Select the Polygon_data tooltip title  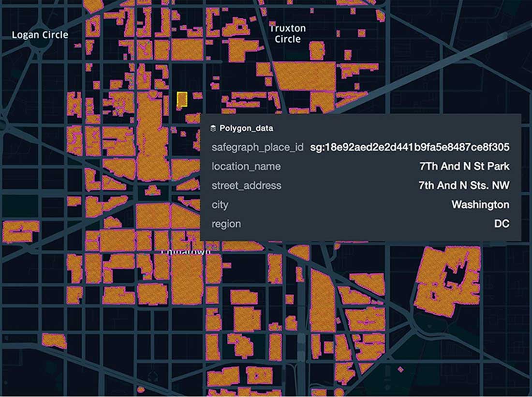click(x=246, y=128)
